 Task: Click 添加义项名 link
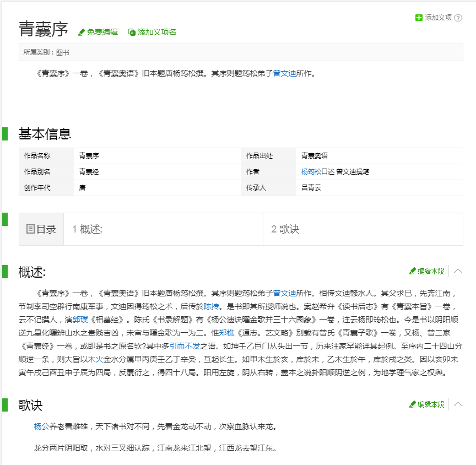(x=157, y=32)
